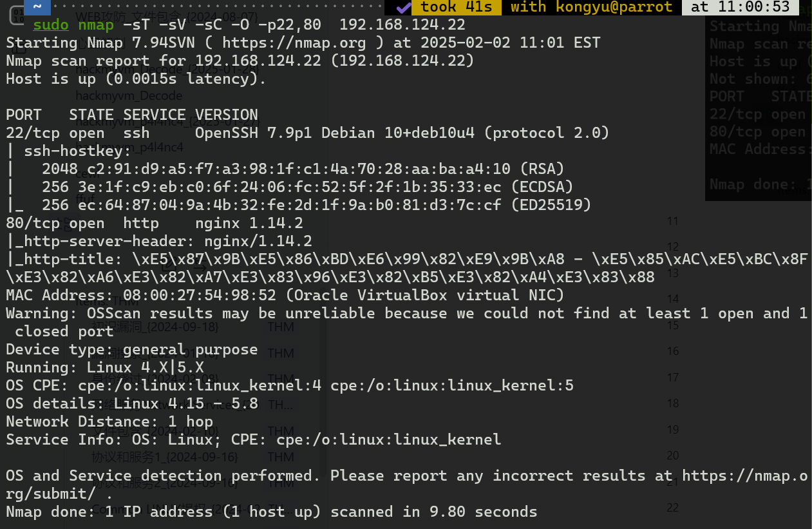Image resolution: width=812 pixels, height=529 pixels.
Task: Click the blue tilde home-directory segment
Action: [x=37, y=7]
